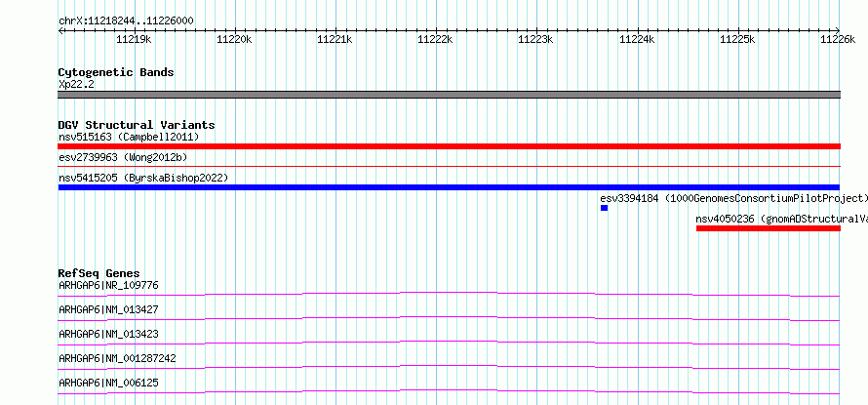Click the 11224k ruler tick label
Viewport: 868px width, 405px height.
click(x=637, y=39)
